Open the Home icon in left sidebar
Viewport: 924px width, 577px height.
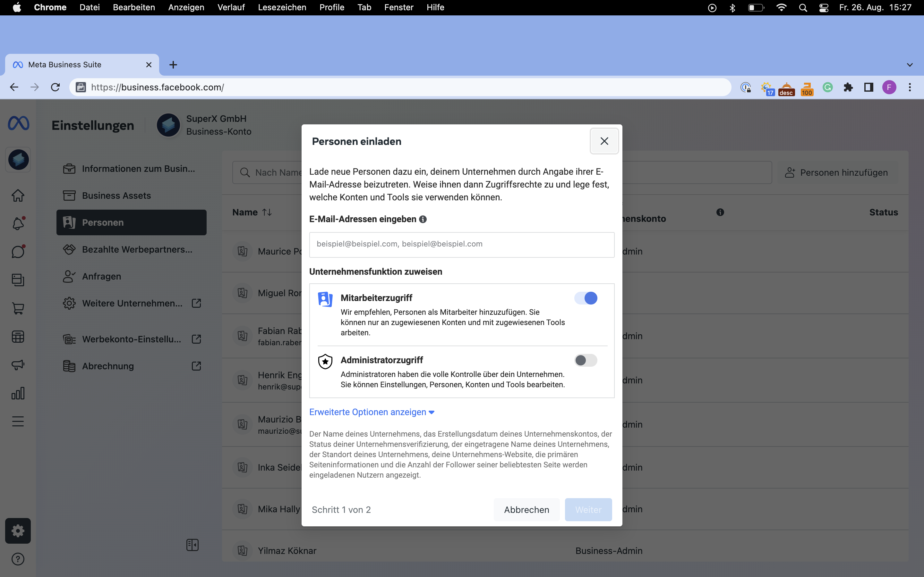(x=18, y=196)
